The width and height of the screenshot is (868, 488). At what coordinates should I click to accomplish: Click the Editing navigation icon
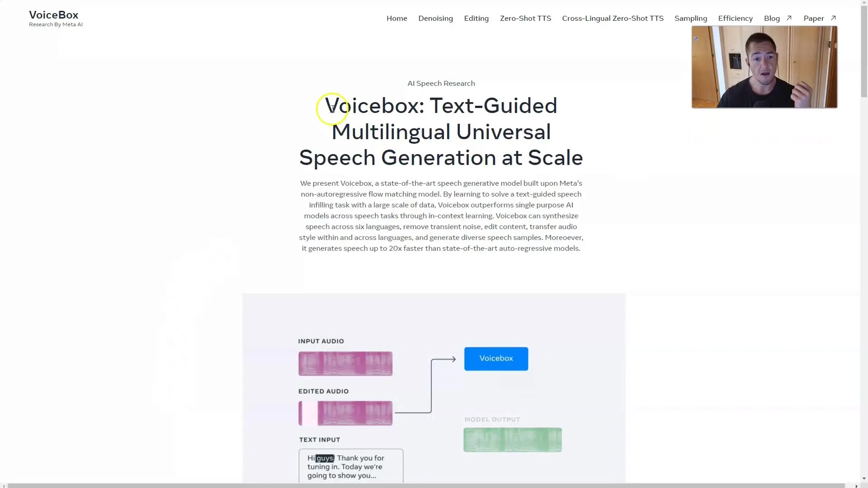[476, 18]
